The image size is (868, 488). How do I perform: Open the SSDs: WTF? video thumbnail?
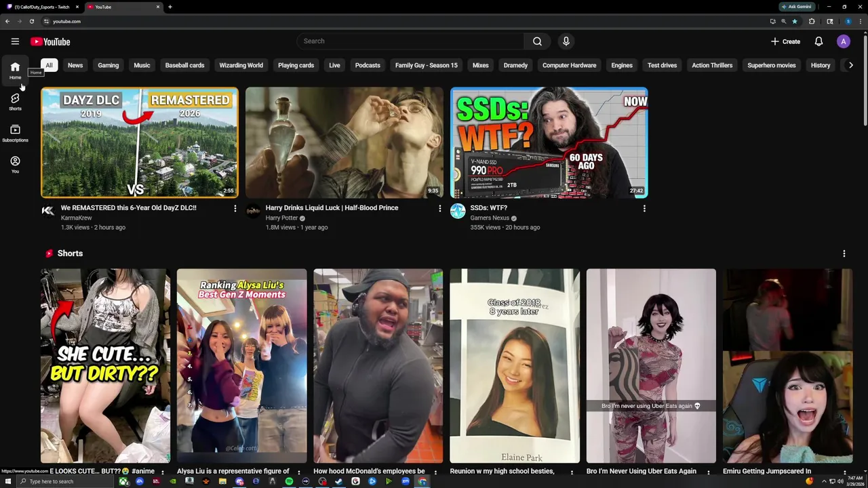pyautogui.click(x=549, y=142)
